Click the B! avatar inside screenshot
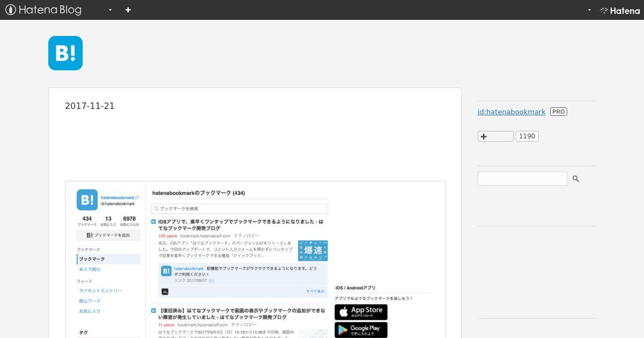Image resolution: width=644 pixels, height=338 pixels. [x=87, y=200]
